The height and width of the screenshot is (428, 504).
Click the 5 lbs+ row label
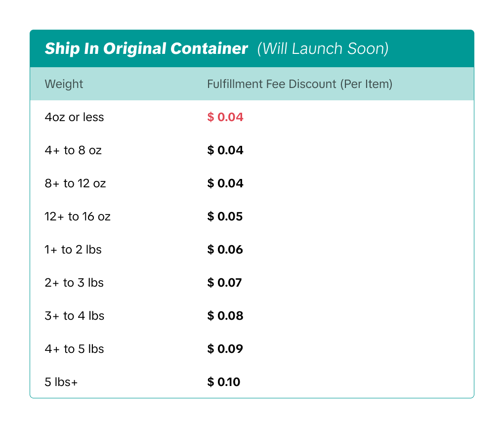click(x=61, y=382)
